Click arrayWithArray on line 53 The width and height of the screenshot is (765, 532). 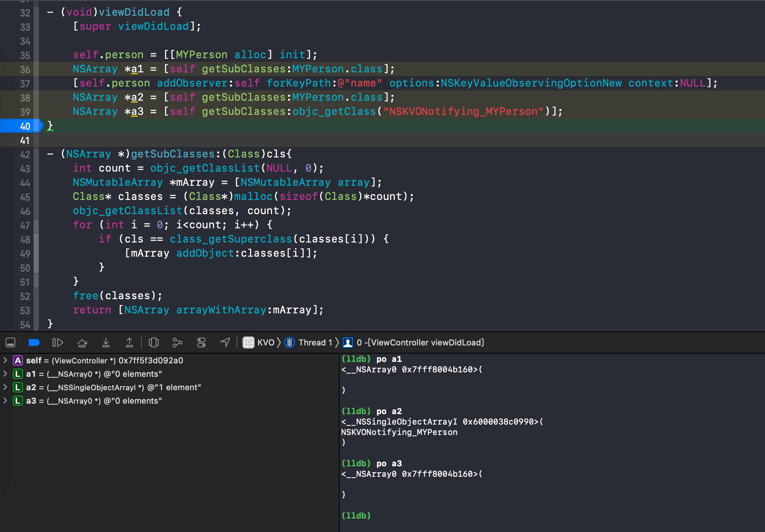pos(221,310)
